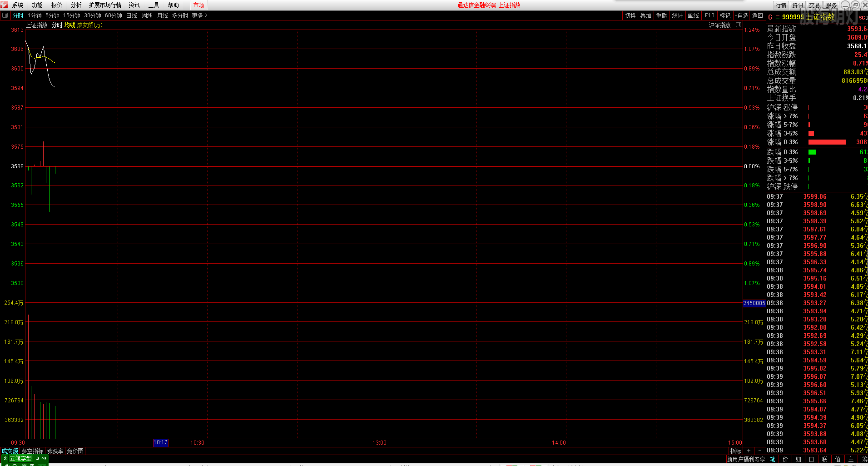This screenshot has width=868, height=466.
Task: Open the 交易 top-right tab
Action: pyautogui.click(x=814, y=5)
